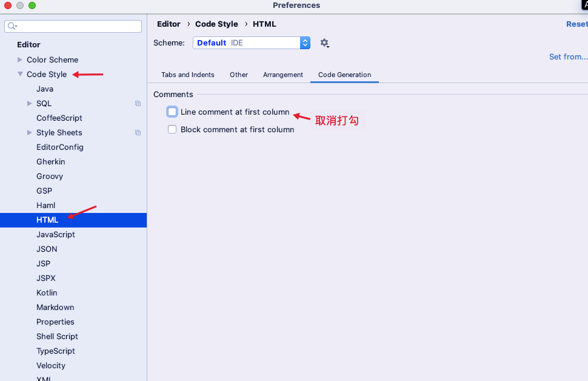This screenshot has height=381, width=588.
Task: Select JSPX in the settings tree
Action: pyautogui.click(x=45, y=278)
